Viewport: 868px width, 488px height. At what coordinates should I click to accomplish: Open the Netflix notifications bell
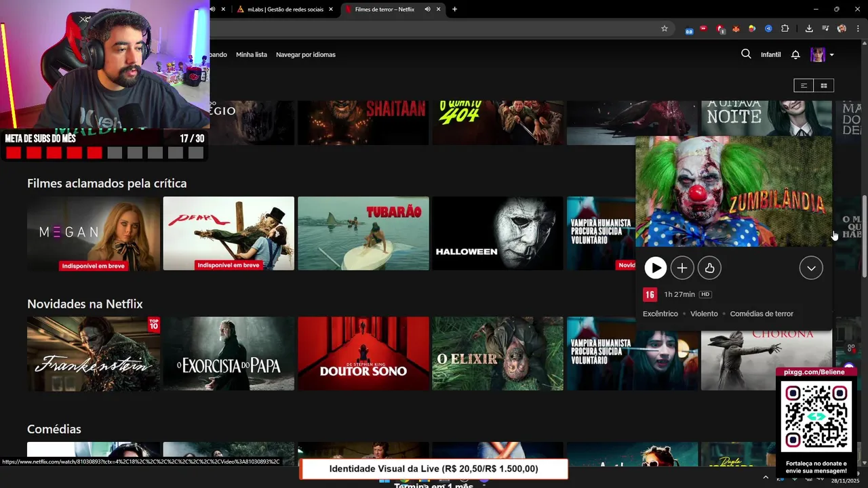pos(795,54)
